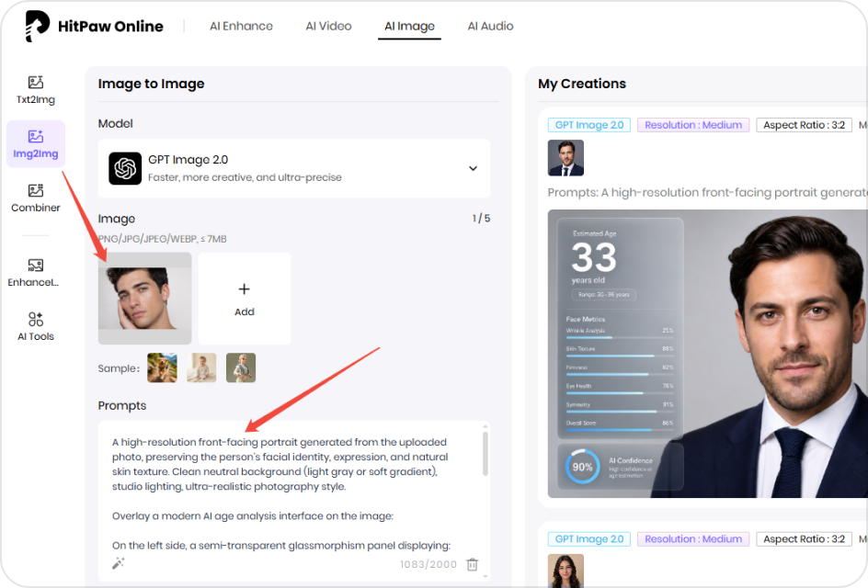The width and height of the screenshot is (868, 588).
Task: Click the HitPaw Online logo
Action: 94,26
